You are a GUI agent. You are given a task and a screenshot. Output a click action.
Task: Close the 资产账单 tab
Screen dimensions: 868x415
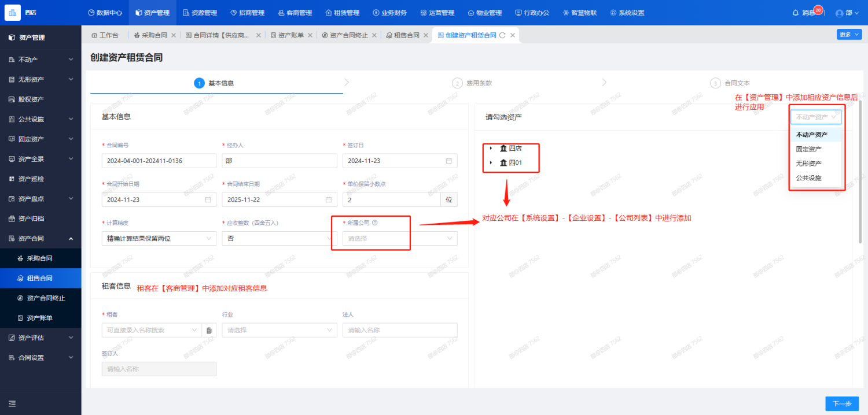310,35
